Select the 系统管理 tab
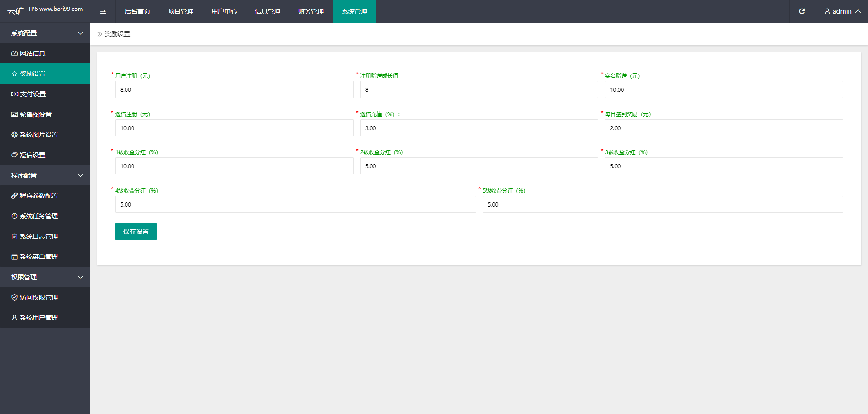This screenshot has width=868, height=414. click(x=354, y=11)
